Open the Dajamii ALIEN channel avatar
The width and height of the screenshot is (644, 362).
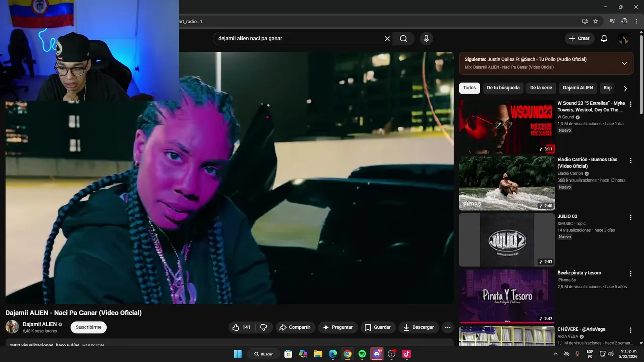click(x=12, y=327)
